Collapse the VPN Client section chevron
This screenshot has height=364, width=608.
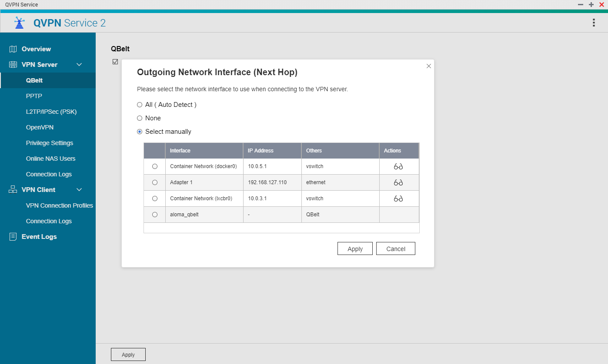point(79,190)
